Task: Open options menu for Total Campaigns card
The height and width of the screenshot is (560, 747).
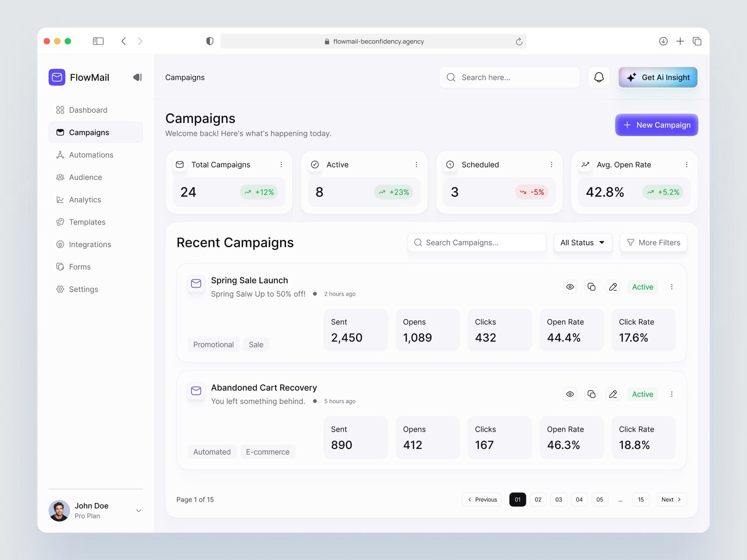Action: coord(281,165)
